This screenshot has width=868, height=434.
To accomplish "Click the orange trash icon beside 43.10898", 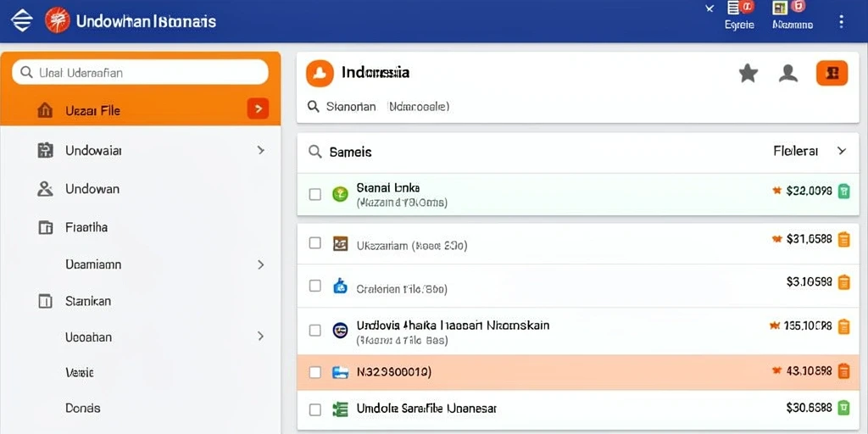I will [x=843, y=370].
